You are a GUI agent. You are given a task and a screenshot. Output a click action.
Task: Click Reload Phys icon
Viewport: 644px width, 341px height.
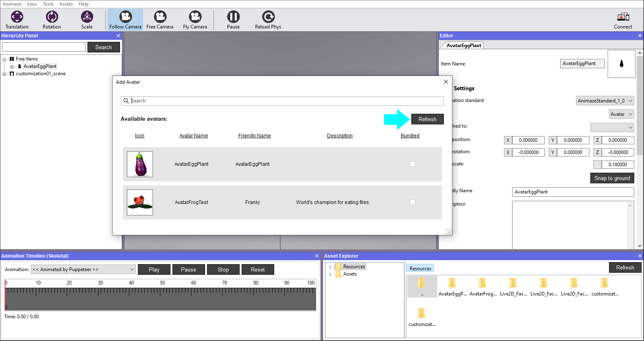tap(268, 20)
